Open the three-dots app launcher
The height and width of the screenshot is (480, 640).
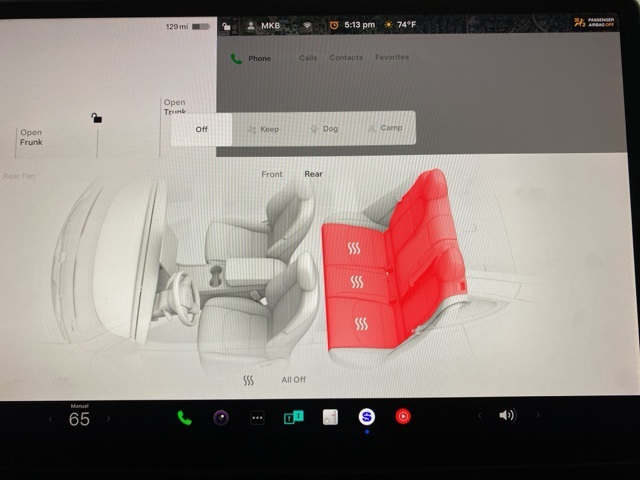(x=257, y=418)
